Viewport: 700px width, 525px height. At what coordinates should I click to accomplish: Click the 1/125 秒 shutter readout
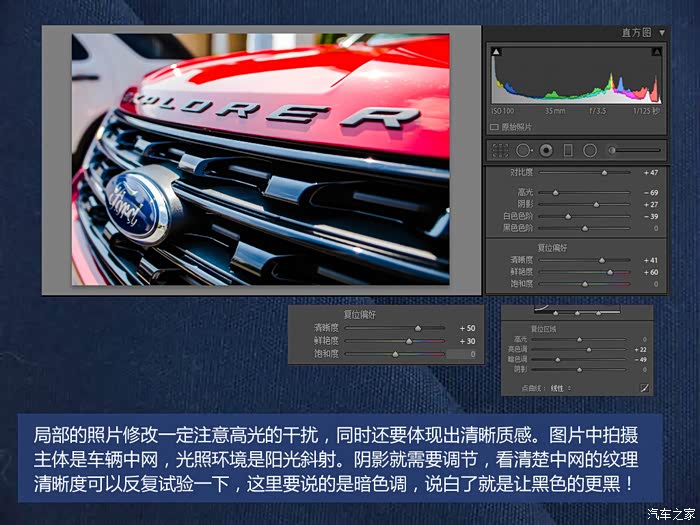pyautogui.click(x=646, y=111)
